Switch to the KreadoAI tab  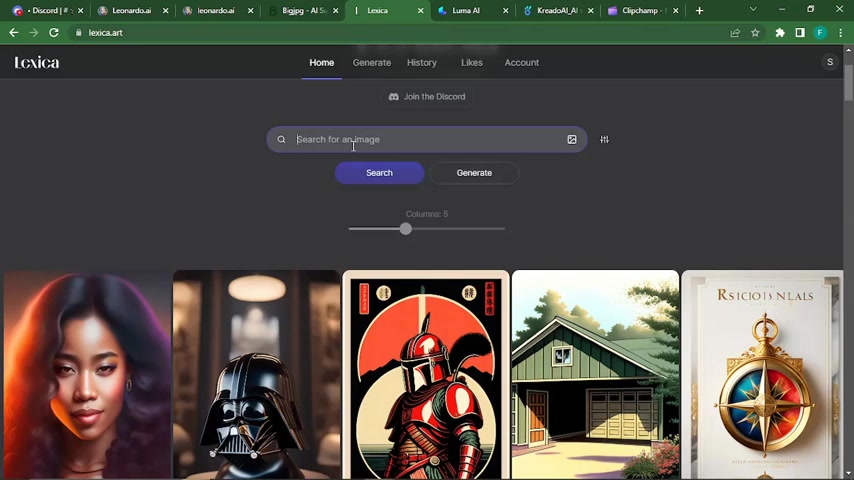pyautogui.click(x=558, y=10)
